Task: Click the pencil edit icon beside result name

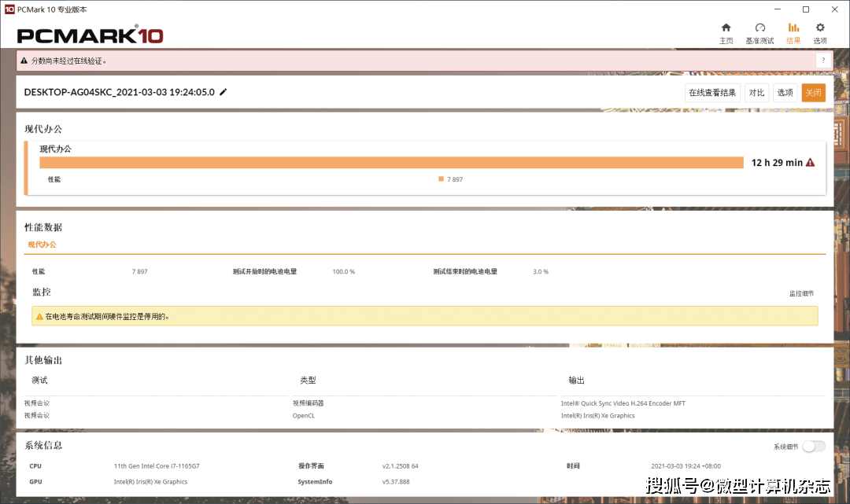Action: coord(224,92)
